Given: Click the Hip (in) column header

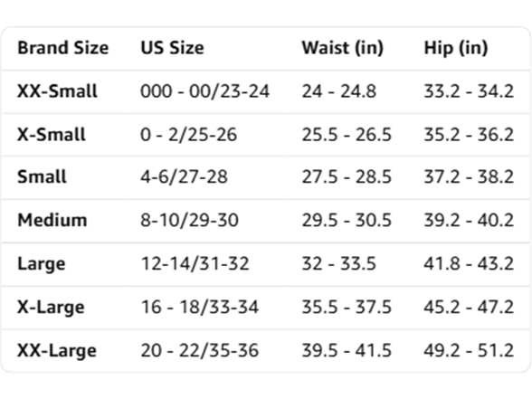Looking at the screenshot, I should [x=456, y=48].
